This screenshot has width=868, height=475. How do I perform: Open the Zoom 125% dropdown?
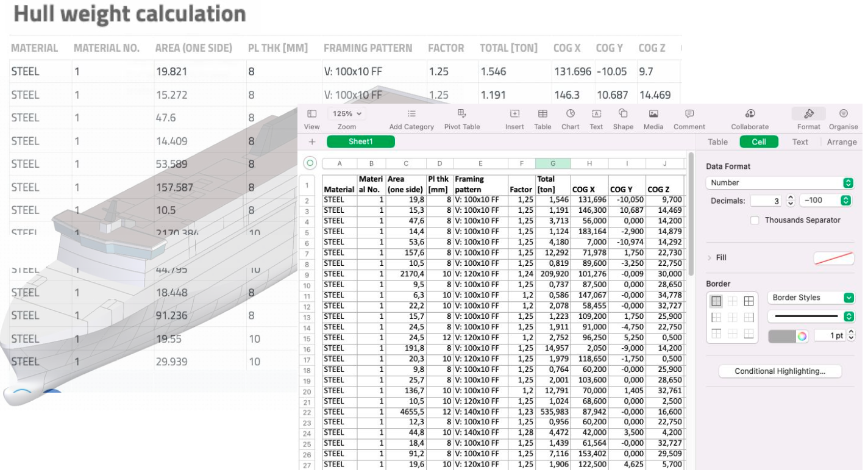[x=347, y=114]
